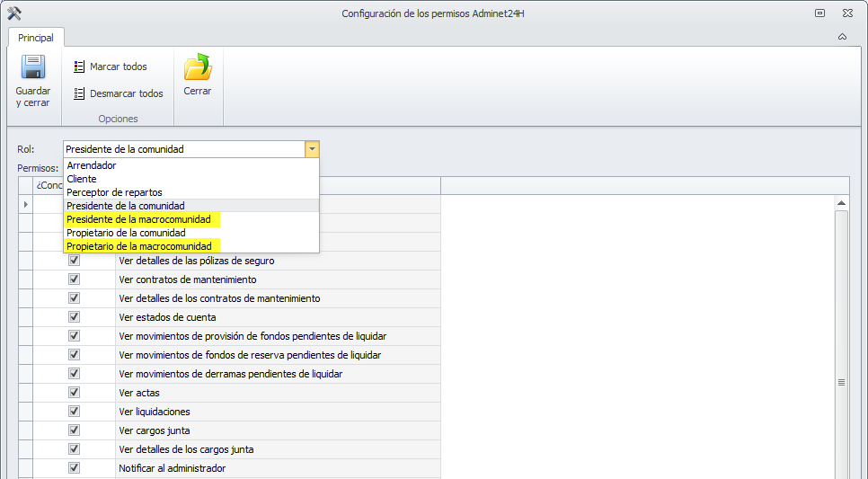The image size is (868, 479).
Task: Uncheck Ver contratos de mantenimiento
Action: 74,279
